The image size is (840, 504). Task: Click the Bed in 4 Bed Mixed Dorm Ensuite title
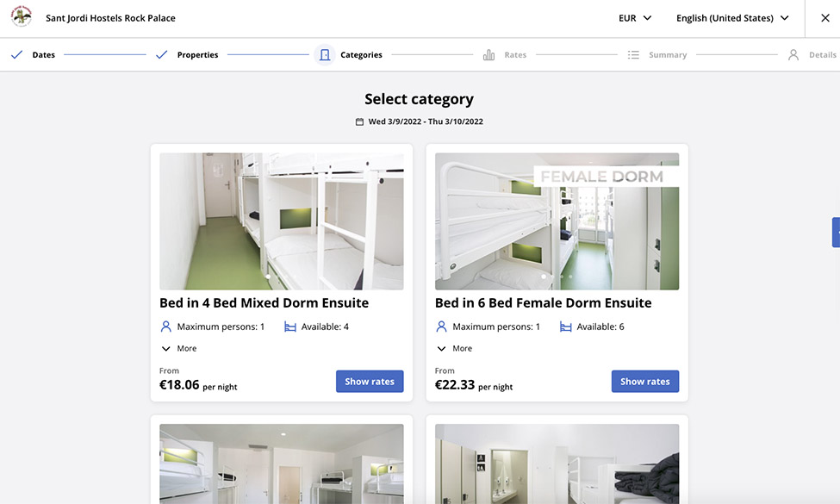point(264,303)
